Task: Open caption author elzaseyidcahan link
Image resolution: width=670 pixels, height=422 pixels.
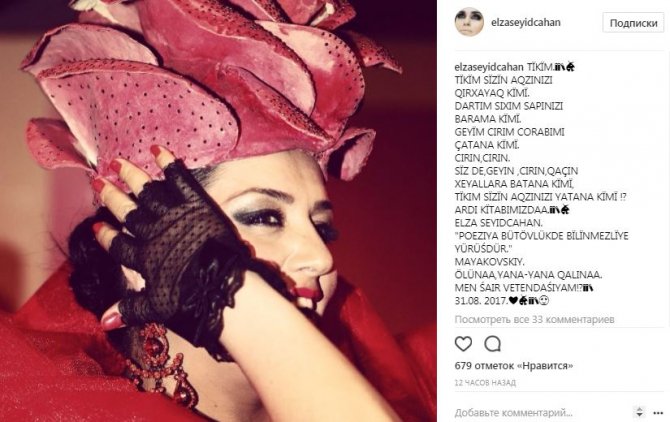Action: (x=489, y=67)
